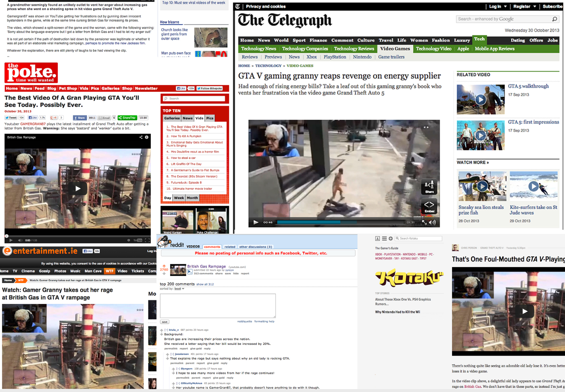Select reddit 'other discussions (3)' tab
This screenshot has height=392, width=565.
coord(256,247)
